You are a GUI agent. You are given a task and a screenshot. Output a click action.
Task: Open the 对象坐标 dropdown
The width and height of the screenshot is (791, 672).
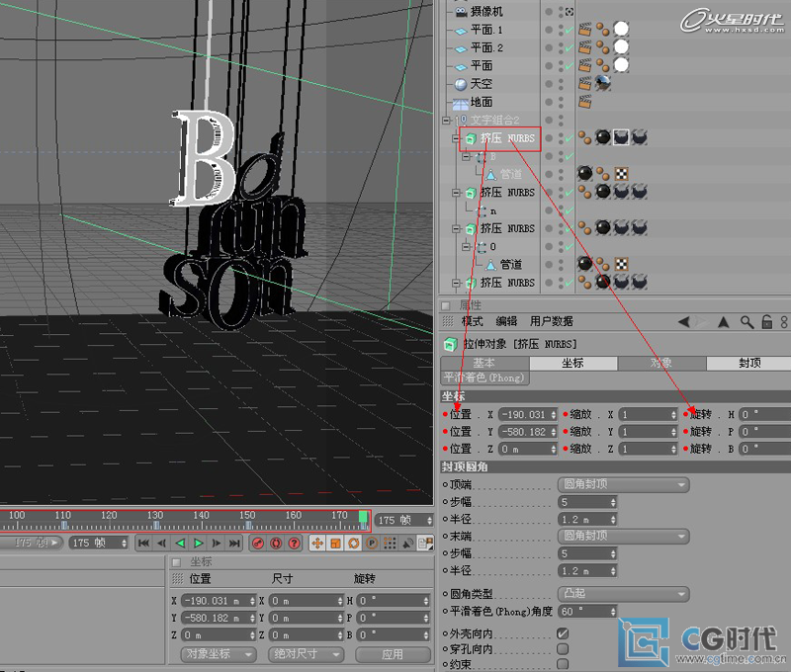tap(219, 654)
